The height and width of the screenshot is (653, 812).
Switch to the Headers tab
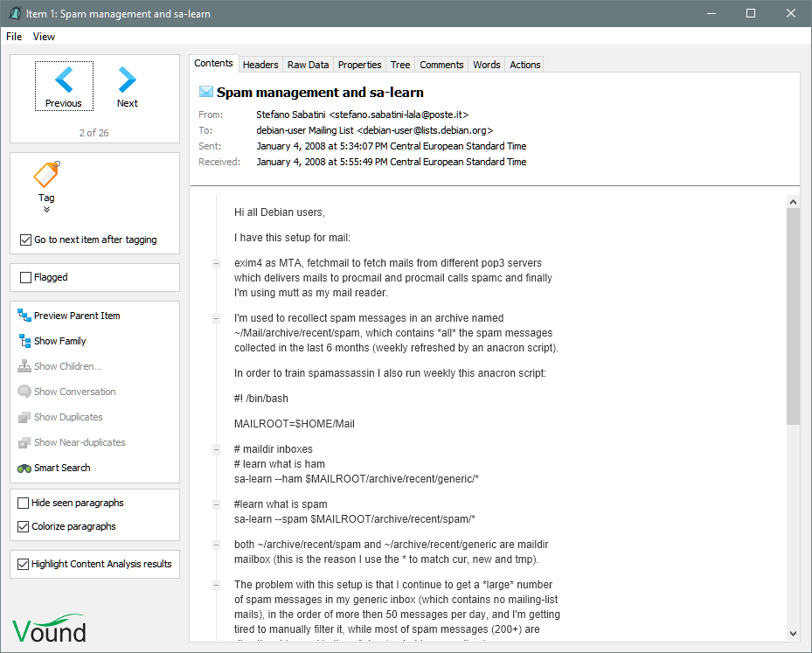pos(260,65)
